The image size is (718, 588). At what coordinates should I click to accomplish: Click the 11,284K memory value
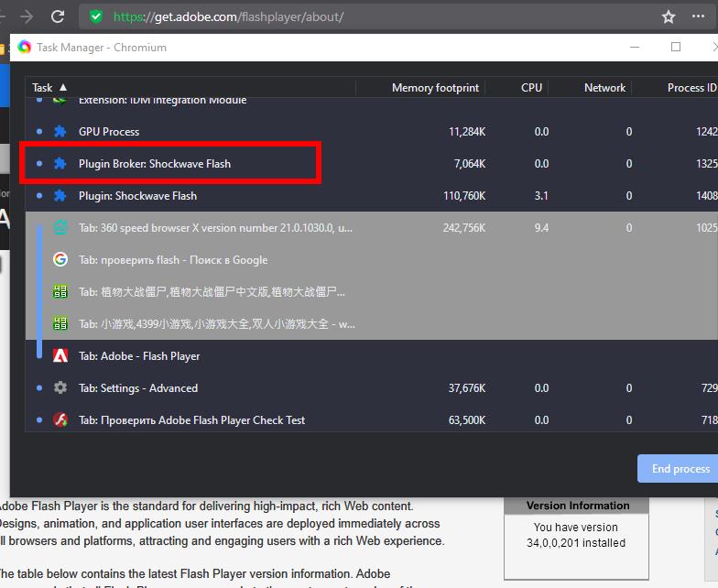(x=467, y=132)
